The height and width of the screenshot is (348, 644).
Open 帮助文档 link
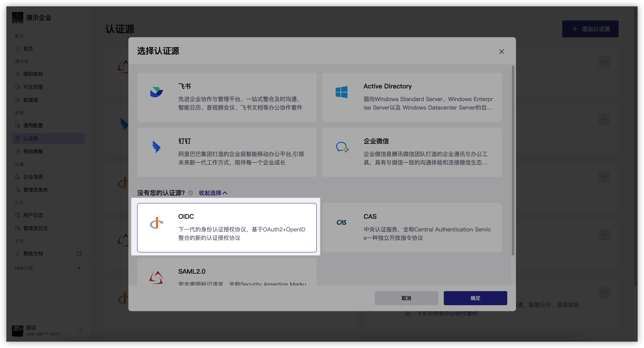[48, 254]
